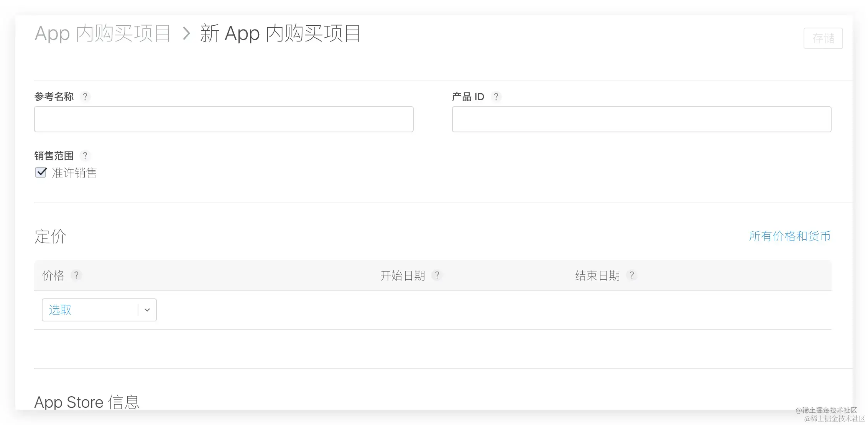Show help for 开始日期 column
Viewport: 868px width, 425px height.
pos(437,275)
